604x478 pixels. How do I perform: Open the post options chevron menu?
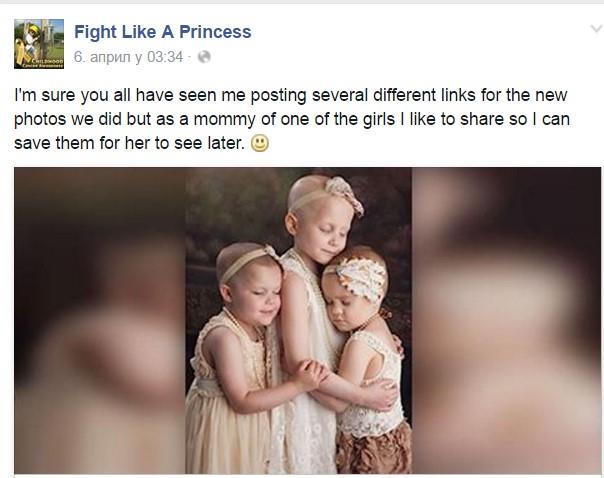(x=596, y=29)
